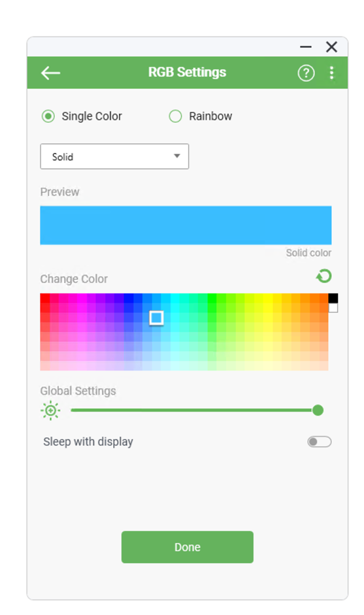Pick the black swatch in the color grid
This screenshot has height=615, width=364.
[333, 298]
